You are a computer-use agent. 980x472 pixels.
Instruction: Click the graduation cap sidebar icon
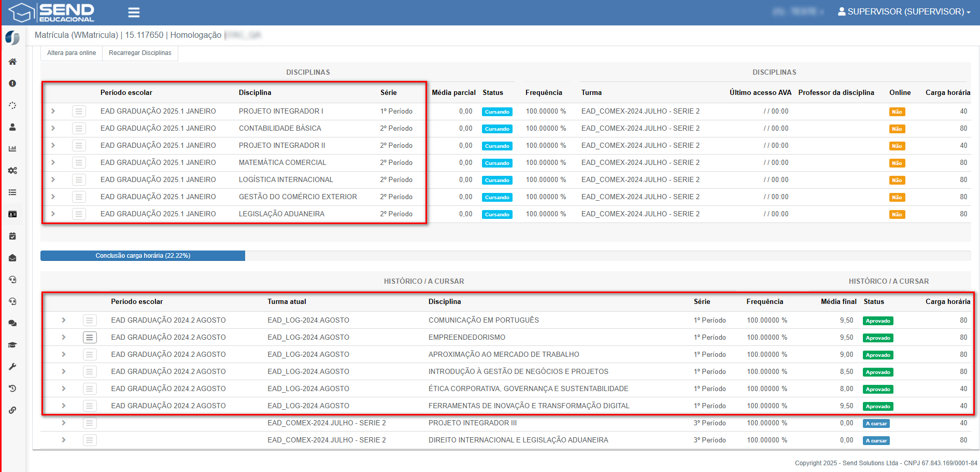tap(12, 345)
